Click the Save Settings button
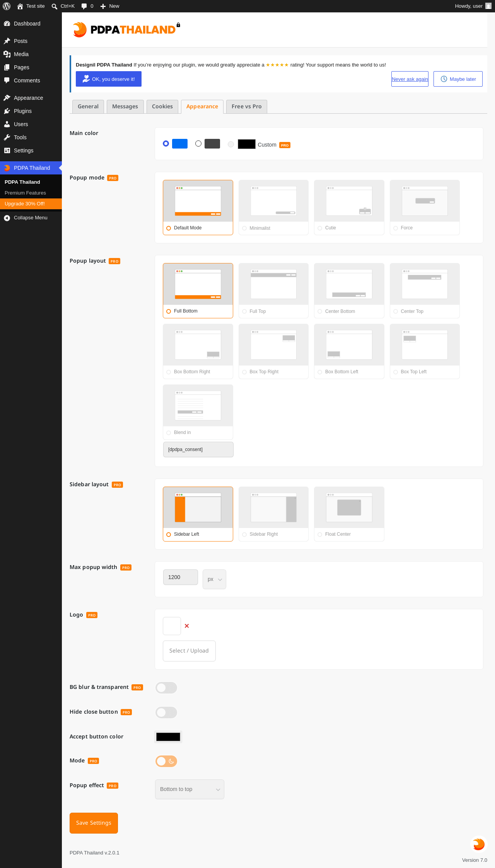 [x=94, y=823]
